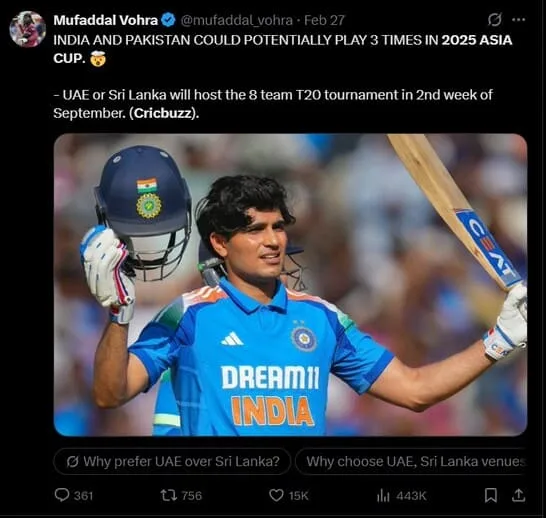Click the 443K views count
The width and height of the screenshot is (546, 518).
click(411, 496)
